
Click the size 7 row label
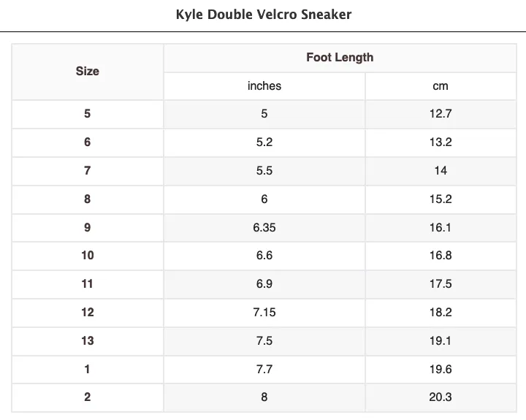(88, 171)
